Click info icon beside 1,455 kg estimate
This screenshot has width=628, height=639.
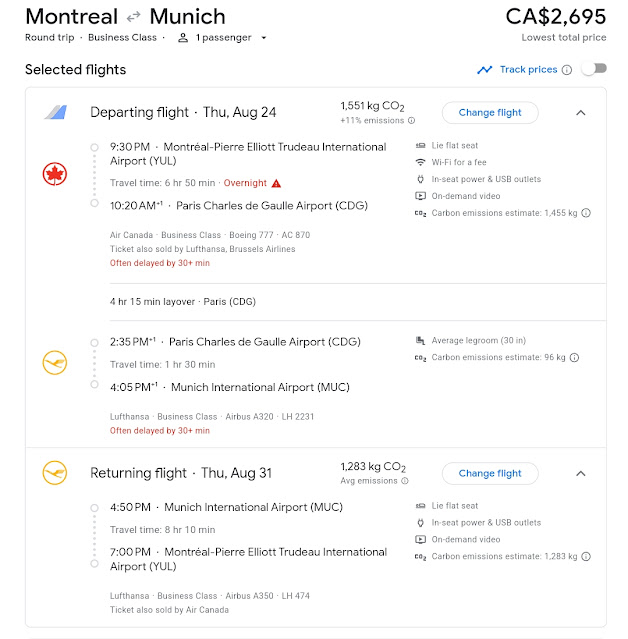click(x=586, y=213)
